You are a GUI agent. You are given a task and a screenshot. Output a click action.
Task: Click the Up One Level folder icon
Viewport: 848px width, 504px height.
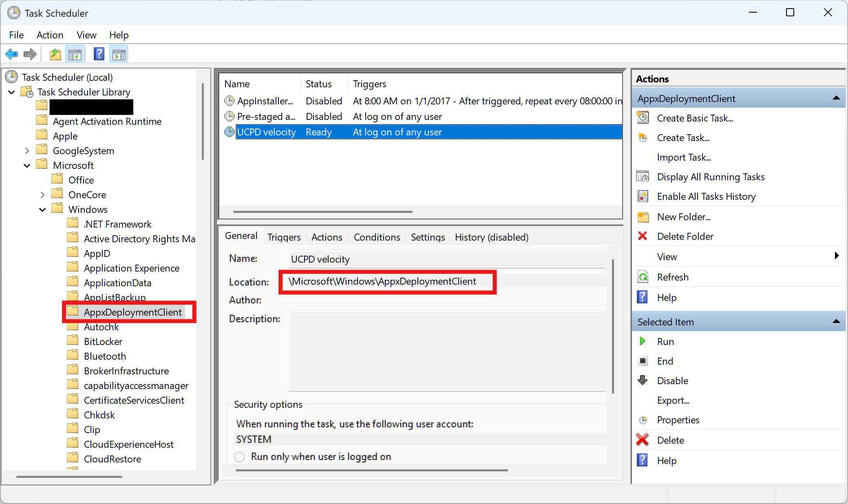(55, 54)
